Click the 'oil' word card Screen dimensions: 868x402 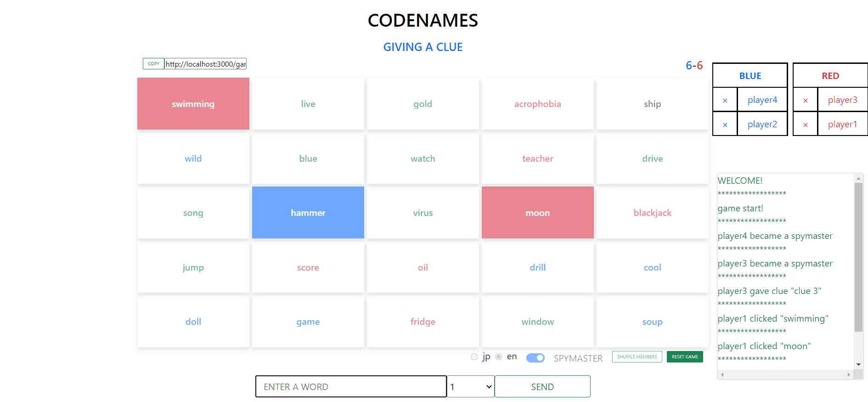423,267
